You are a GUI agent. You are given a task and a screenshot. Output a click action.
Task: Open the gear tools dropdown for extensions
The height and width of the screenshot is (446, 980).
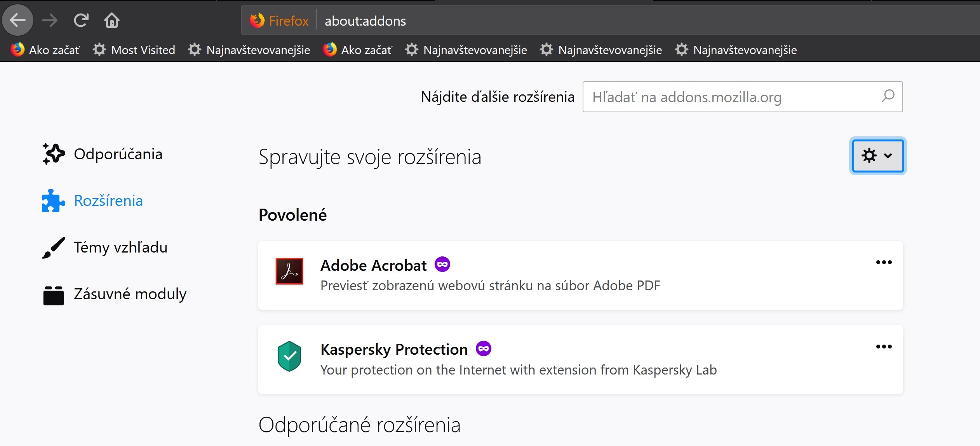[x=877, y=156]
